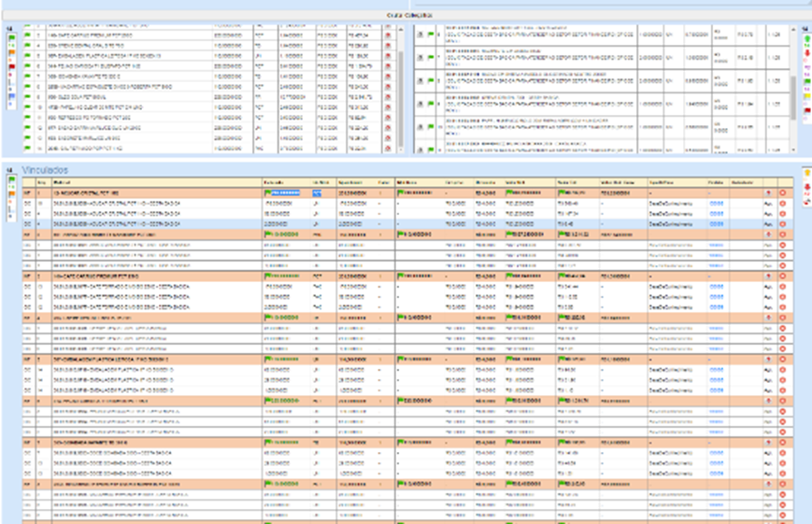Select the highlighted blue unit cell in first Vinculados row

pyautogui.click(x=318, y=192)
